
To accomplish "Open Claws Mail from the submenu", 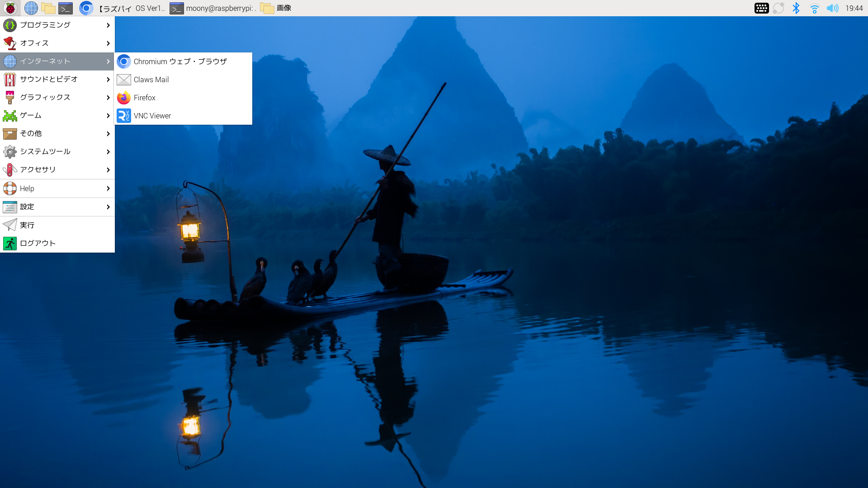I will (151, 80).
